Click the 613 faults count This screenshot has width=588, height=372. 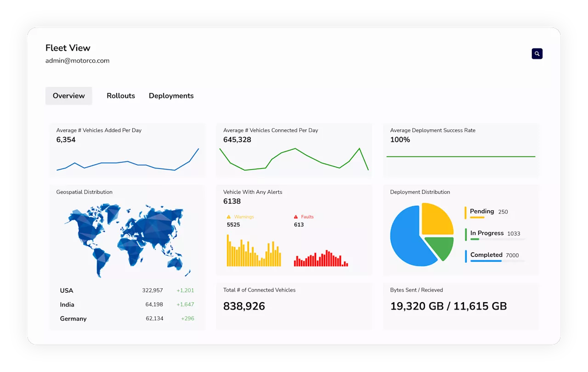coord(299,225)
